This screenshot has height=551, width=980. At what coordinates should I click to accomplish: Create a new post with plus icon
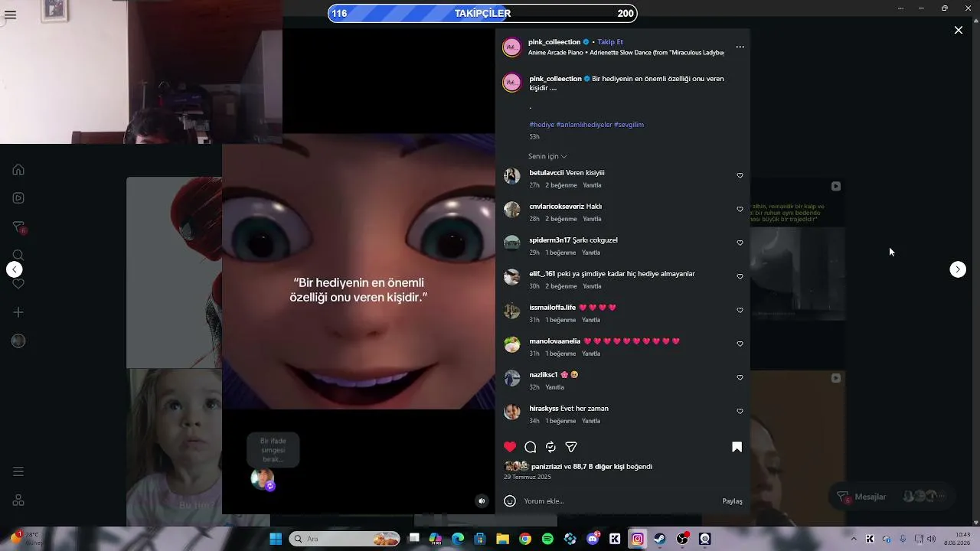click(18, 312)
